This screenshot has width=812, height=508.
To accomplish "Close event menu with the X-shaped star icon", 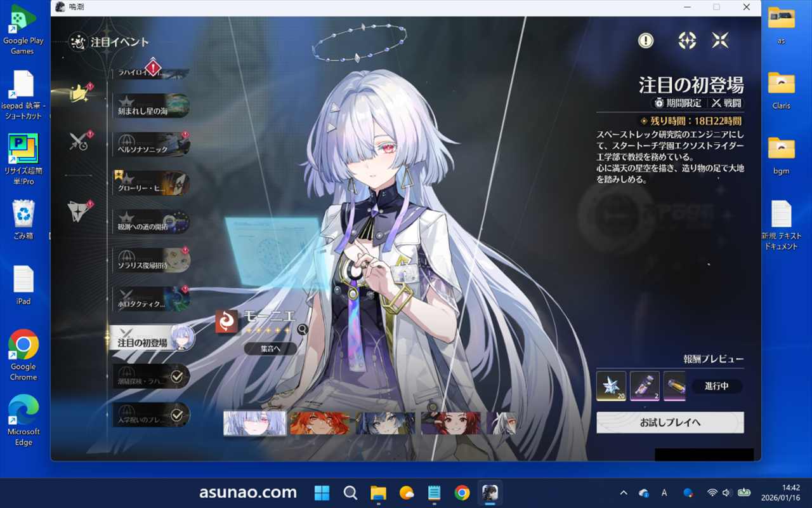I will coord(720,41).
